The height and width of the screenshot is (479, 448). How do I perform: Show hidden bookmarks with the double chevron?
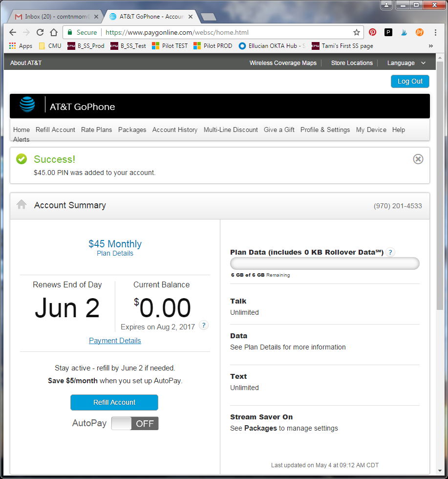pyautogui.click(x=430, y=46)
